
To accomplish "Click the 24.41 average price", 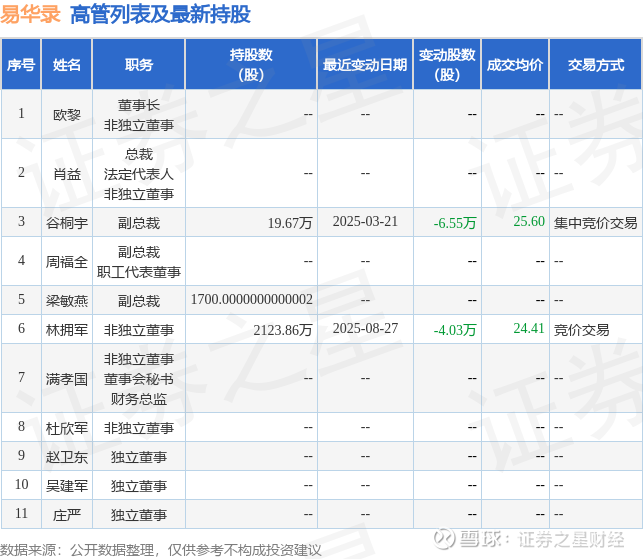I will tap(529, 329).
